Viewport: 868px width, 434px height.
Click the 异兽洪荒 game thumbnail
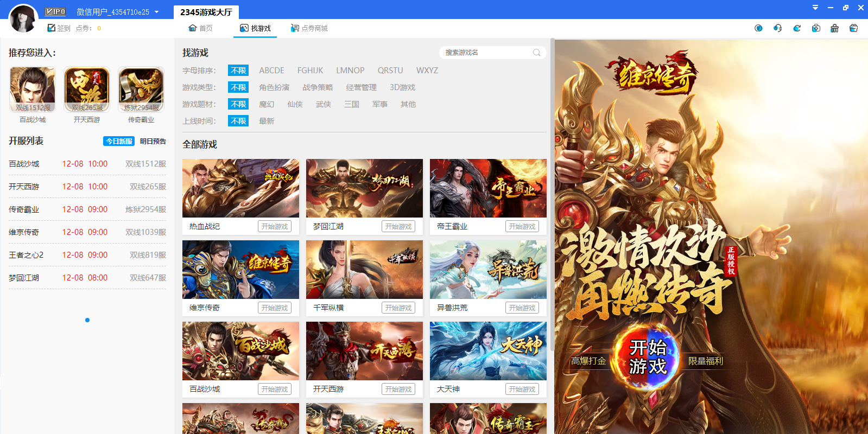click(x=488, y=270)
